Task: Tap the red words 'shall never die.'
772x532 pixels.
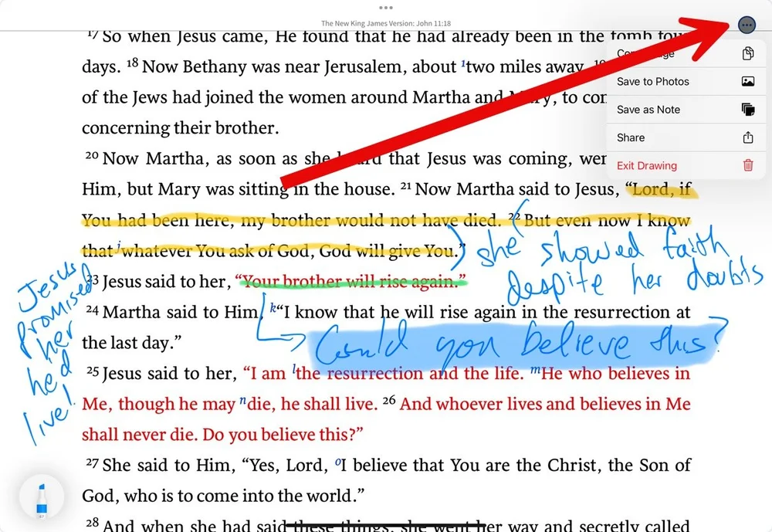Action: point(140,435)
